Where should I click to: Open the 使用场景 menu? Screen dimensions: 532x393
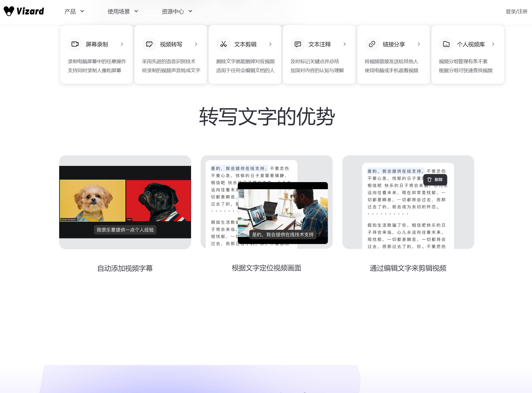118,11
